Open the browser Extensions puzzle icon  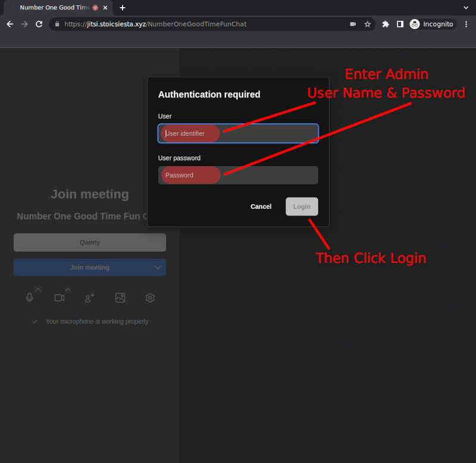386,24
